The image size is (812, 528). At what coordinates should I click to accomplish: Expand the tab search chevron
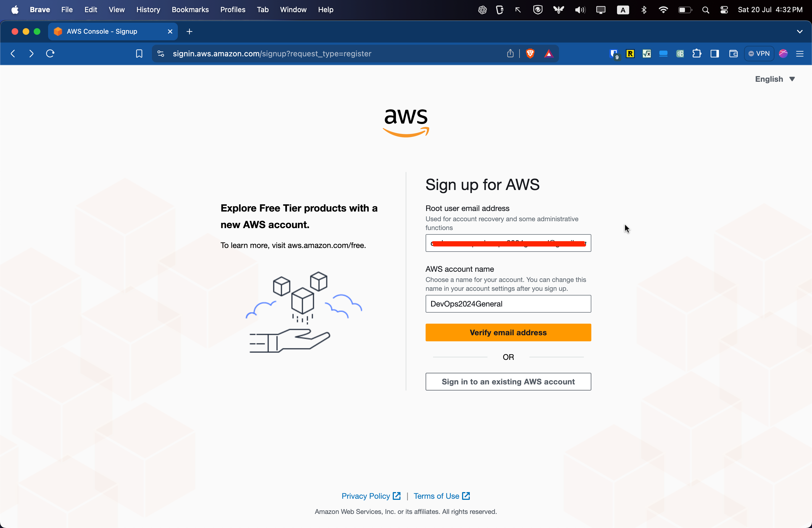tap(799, 31)
